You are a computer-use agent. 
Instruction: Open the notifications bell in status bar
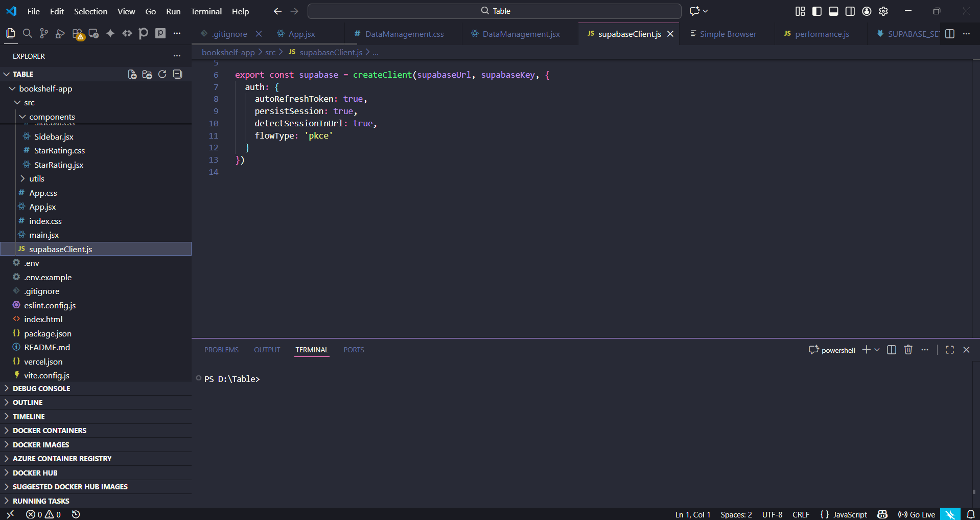971,514
